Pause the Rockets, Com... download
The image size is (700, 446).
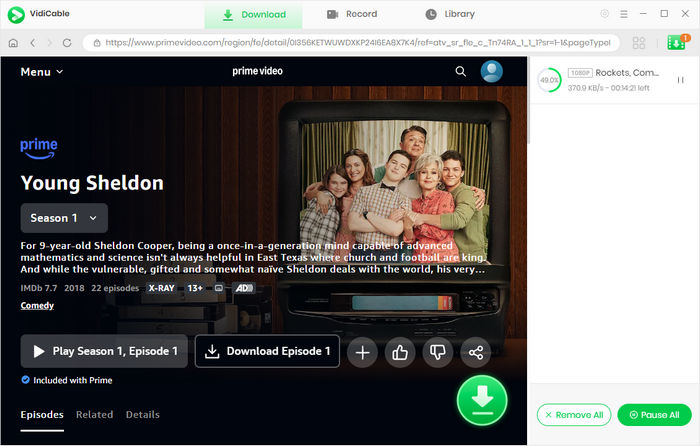click(x=680, y=80)
